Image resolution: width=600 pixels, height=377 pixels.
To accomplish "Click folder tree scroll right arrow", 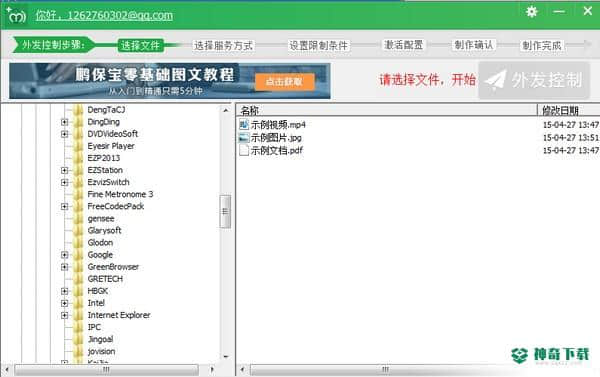I will 212,370.
